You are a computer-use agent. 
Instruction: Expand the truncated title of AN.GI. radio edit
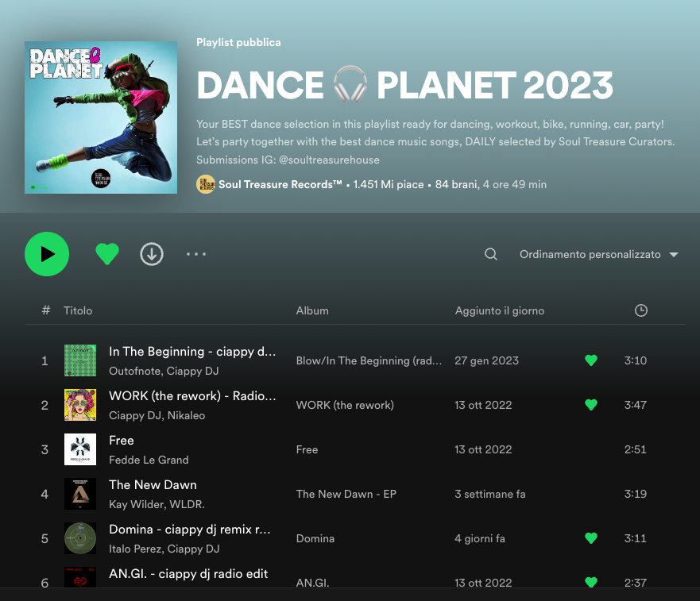(x=188, y=573)
